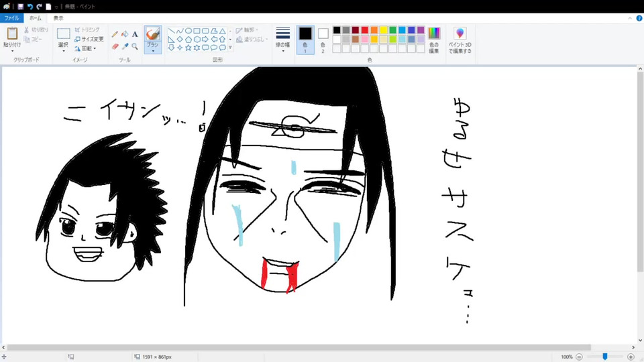Viewport: 644px width, 362px height.
Task: Open the Line width (線の幅) dropdown
Action: [x=282, y=40]
